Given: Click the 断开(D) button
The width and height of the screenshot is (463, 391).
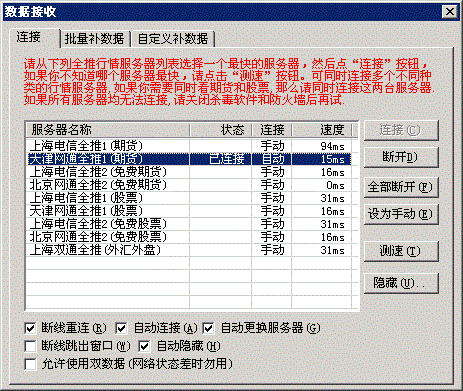Looking at the screenshot, I should point(401,157).
